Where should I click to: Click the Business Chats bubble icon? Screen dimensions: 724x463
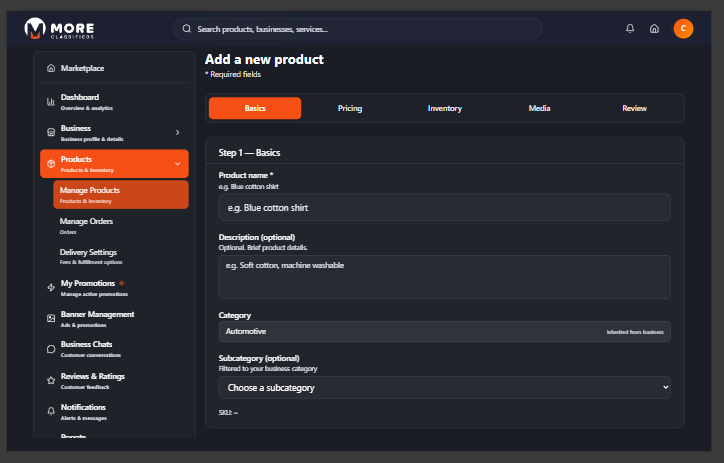point(51,349)
